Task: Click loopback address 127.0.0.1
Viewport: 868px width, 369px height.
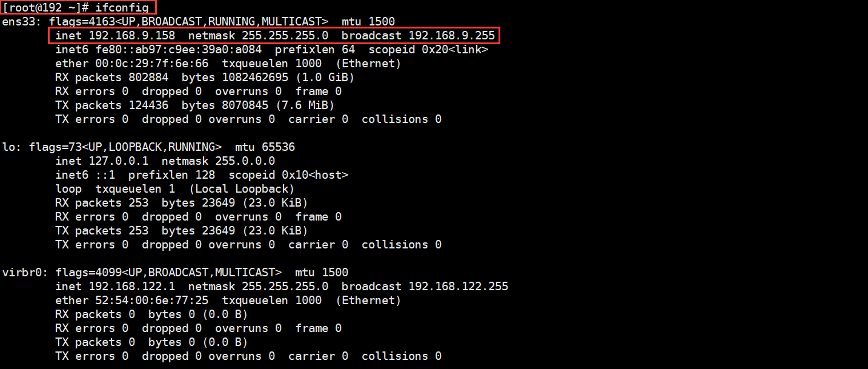Action: (118, 161)
